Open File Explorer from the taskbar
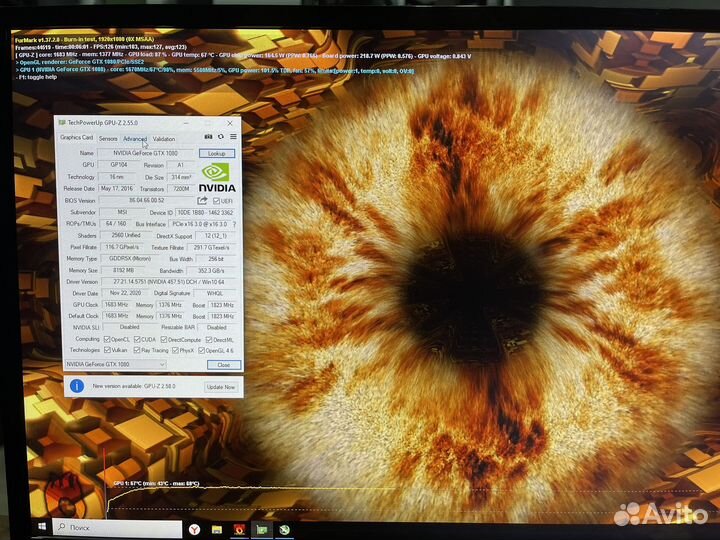 coord(217,529)
